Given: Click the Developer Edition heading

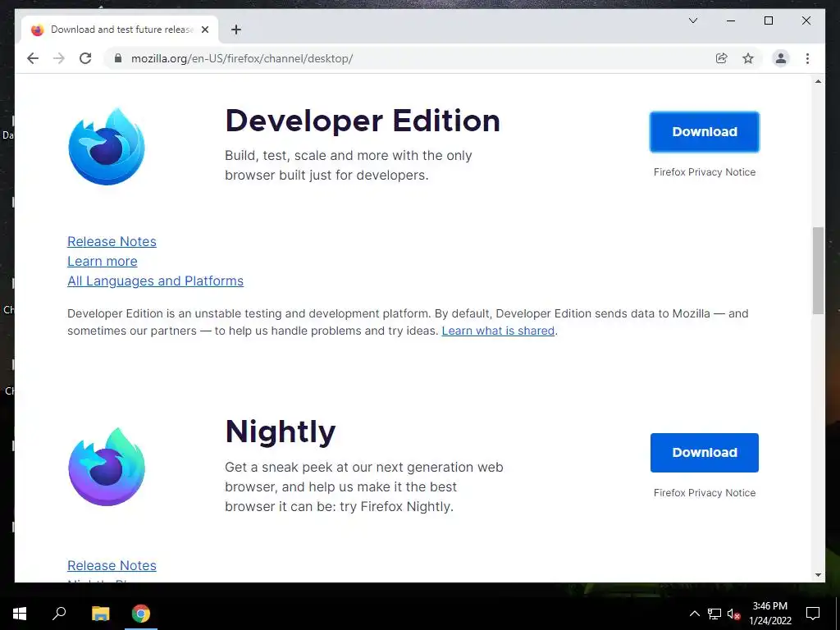Looking at the screenshot, I should tap(363, 121).
